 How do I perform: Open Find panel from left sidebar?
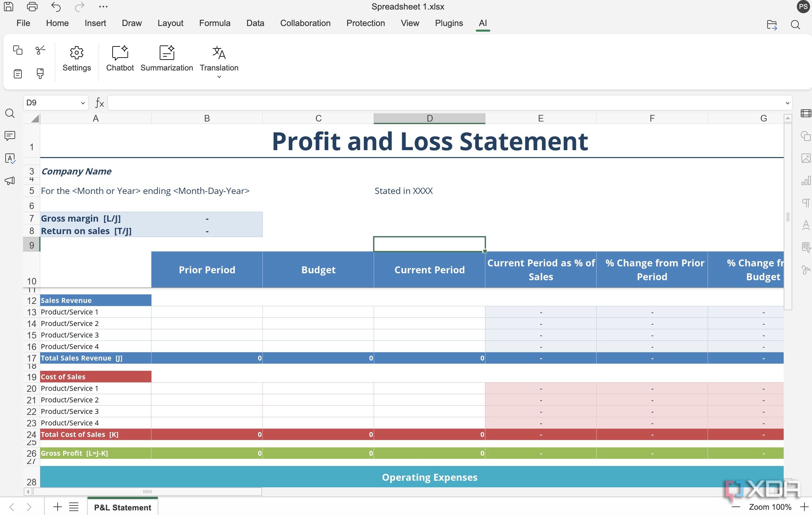click(x=10, y=113)
